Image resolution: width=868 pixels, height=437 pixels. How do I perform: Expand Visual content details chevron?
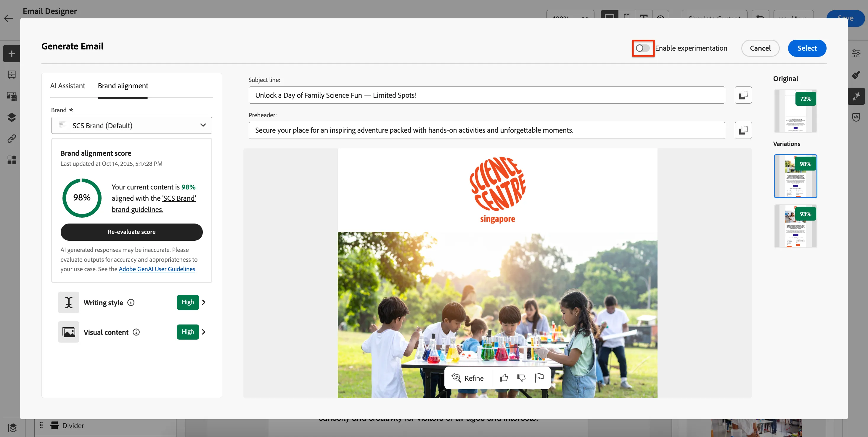tap(203, 332)
